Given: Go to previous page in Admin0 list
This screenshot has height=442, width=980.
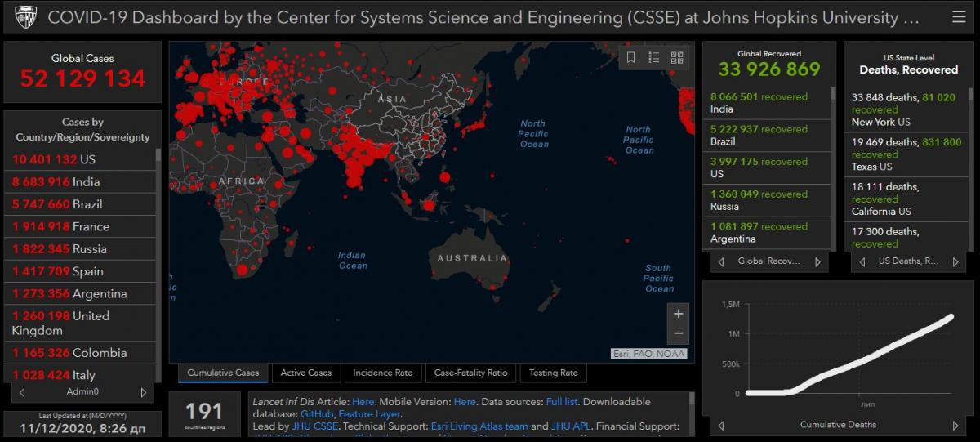Looking at the screenshot, I should pyautogui.click(x=22, y=392).
